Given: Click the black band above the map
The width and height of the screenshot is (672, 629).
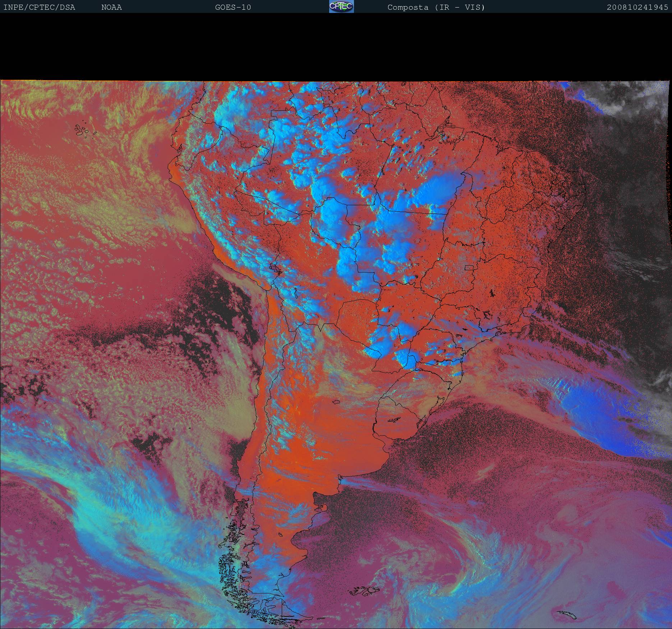Looking at the screenshot, I should [336, 47].
